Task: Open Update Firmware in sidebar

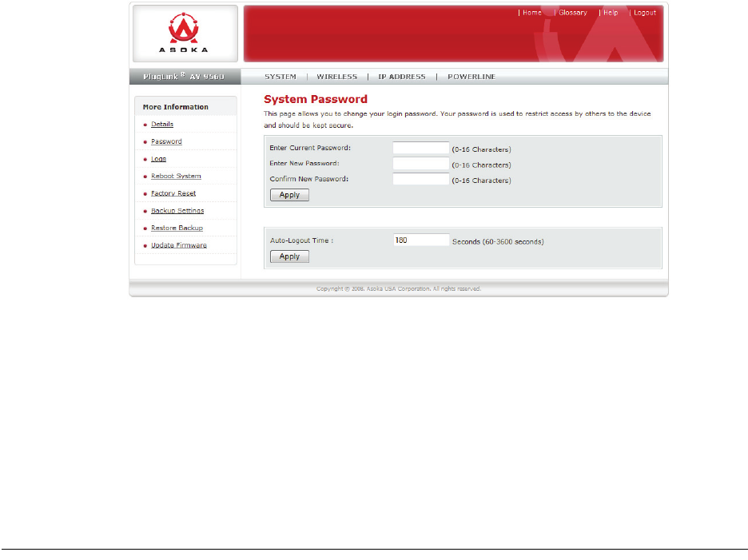Action: coord(179,245)
